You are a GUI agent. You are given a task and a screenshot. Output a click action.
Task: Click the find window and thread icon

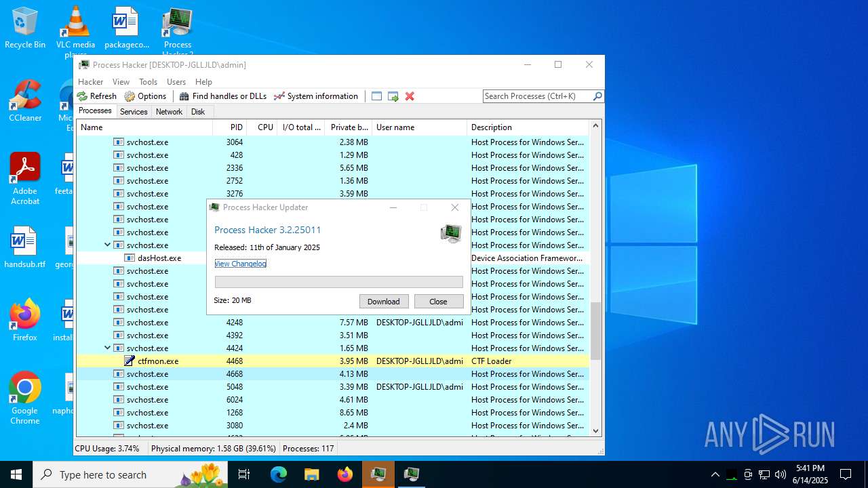(393, 96)
